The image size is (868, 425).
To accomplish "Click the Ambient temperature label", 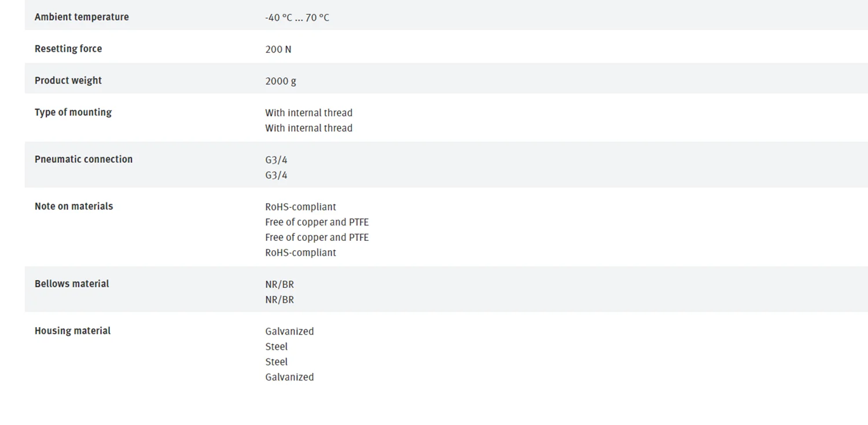I will coord(82,17).
